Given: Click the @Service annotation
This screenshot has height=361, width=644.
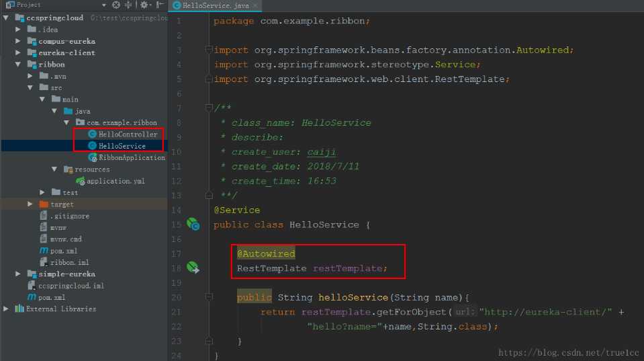Looking at the screenshot, I should [236, 210].
